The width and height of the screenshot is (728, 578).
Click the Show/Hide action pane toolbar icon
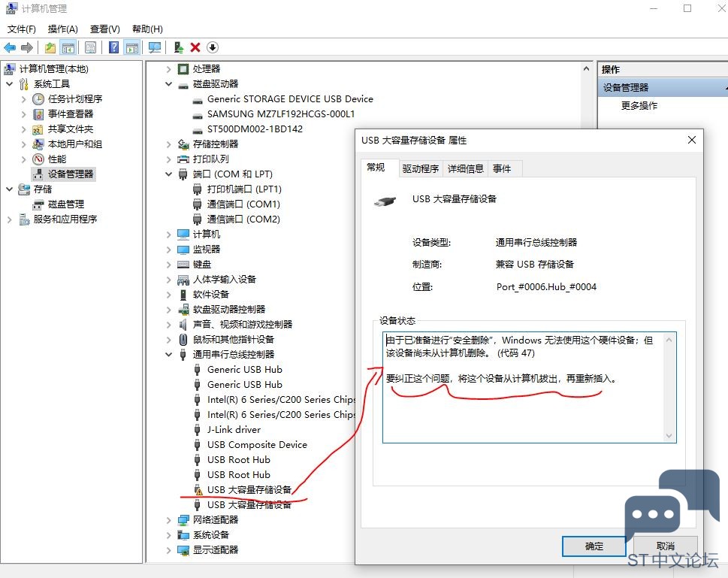pyautogui.click(x=132, y=47)
